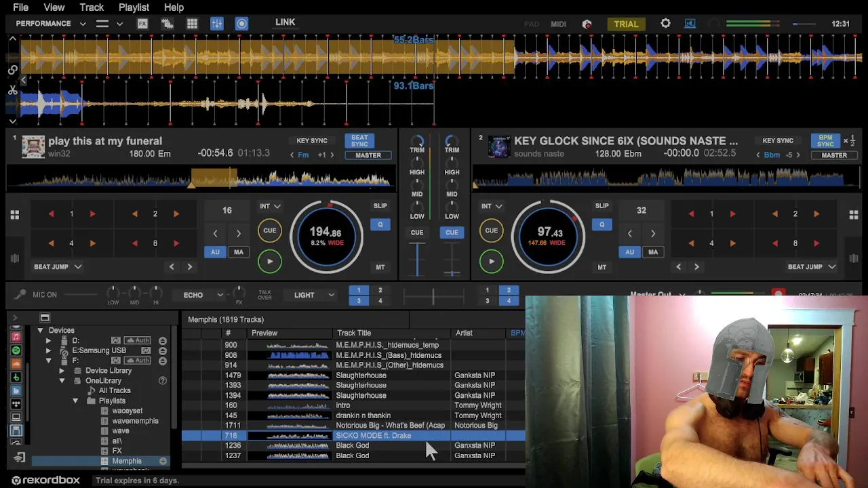Viewport: 868px width, 488px height.
Task: Select the devices USB icon in sidebar
Action: (x=16, y=430)
